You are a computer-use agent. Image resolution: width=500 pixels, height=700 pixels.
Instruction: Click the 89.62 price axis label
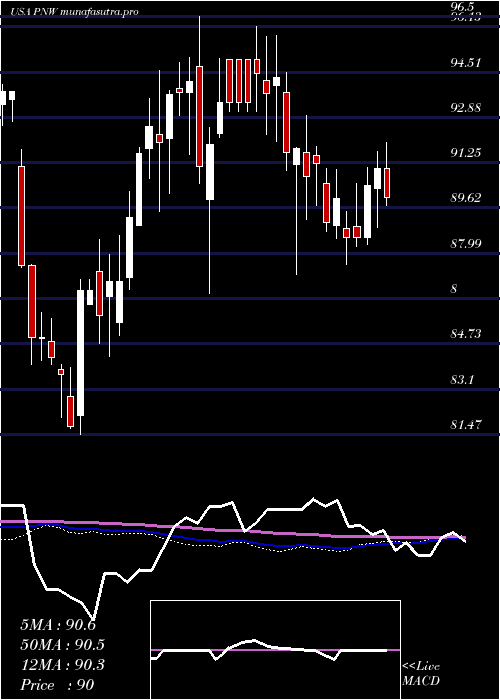pyautogui.click(x=466, y=198)
